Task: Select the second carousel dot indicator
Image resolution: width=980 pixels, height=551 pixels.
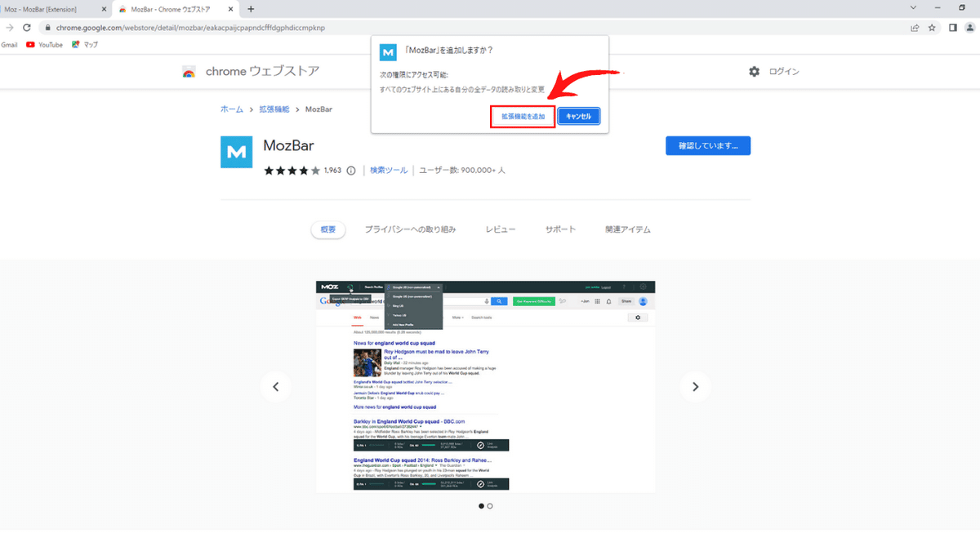Action: click(x=490, y=506)
